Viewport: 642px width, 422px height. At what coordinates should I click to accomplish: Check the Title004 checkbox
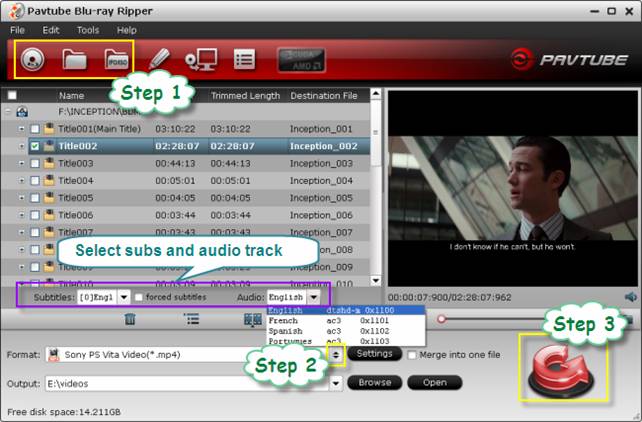[35, 181]
